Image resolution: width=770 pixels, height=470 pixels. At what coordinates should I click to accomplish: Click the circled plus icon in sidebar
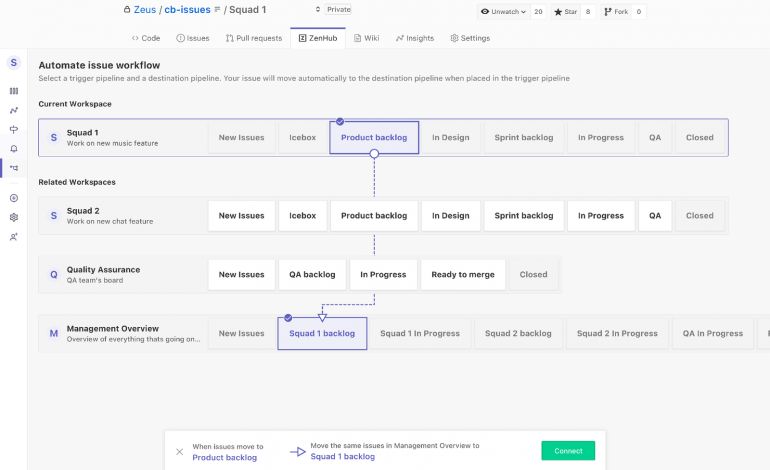(14, 198)
